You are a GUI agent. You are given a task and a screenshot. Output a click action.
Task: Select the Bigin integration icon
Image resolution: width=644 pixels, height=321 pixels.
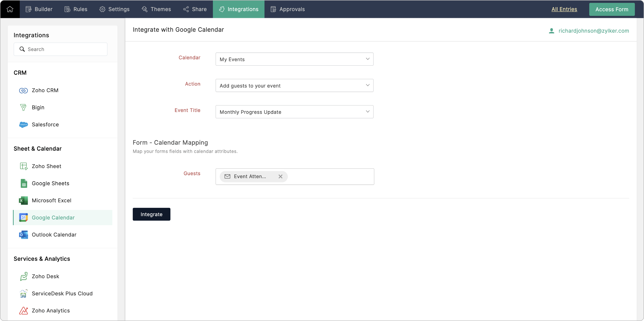click(23, 107)
